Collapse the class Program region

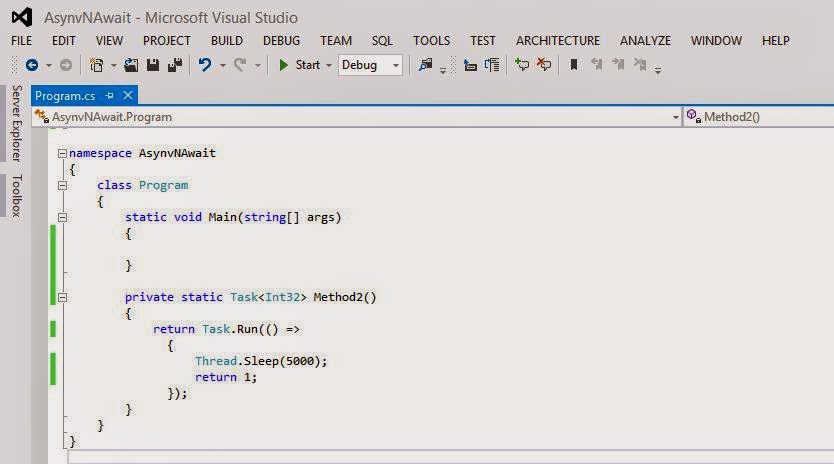[x=62, y=186]
